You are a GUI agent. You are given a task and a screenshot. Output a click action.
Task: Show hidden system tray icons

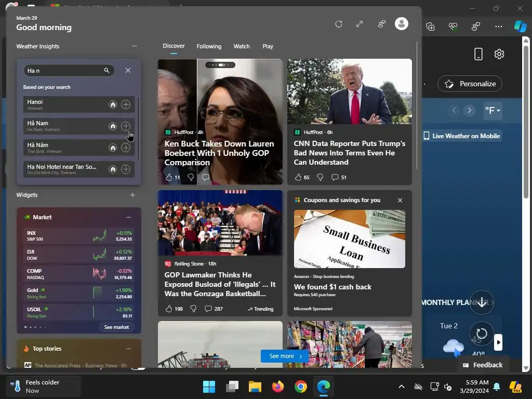402,387
